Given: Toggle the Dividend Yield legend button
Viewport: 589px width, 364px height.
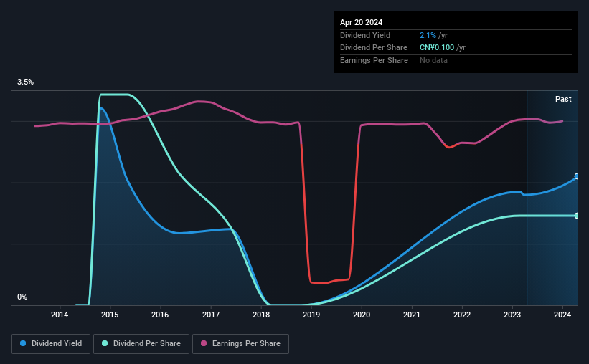Looking at the screenshot, I should tap(51, 344).
